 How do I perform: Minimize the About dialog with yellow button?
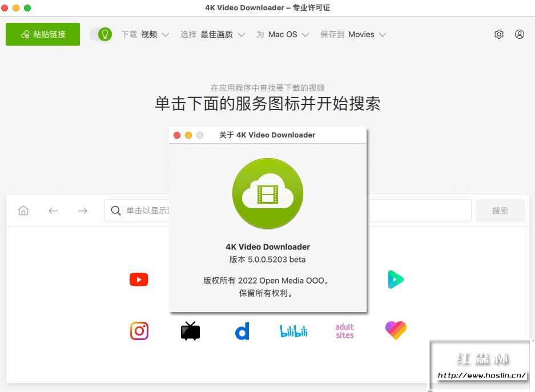[188, 135]
